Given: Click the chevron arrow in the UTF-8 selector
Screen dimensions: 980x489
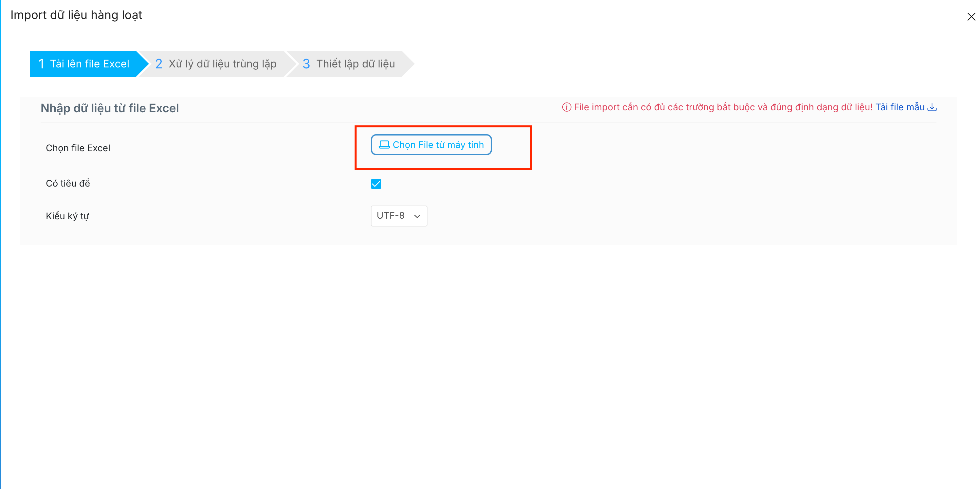Looking at the screenshot, I should pos(417,216).
